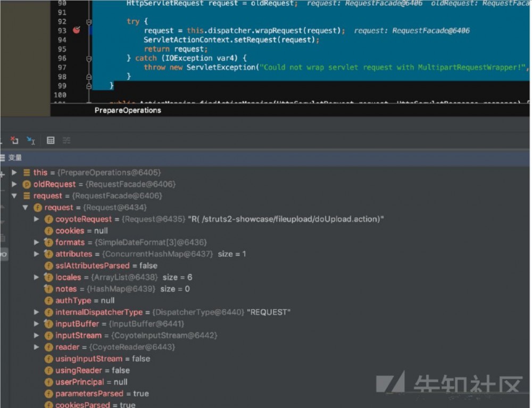The height and width of the screenshot is (408, 532).
Task: Collapse the try block fold marker at line 92
Action: coord(89,22)
